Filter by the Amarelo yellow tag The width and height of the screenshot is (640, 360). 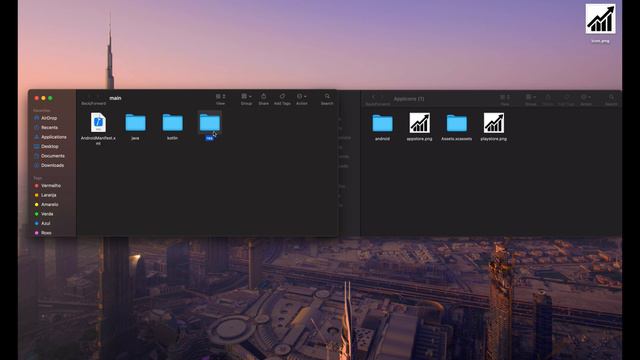[x=46, y=204]
